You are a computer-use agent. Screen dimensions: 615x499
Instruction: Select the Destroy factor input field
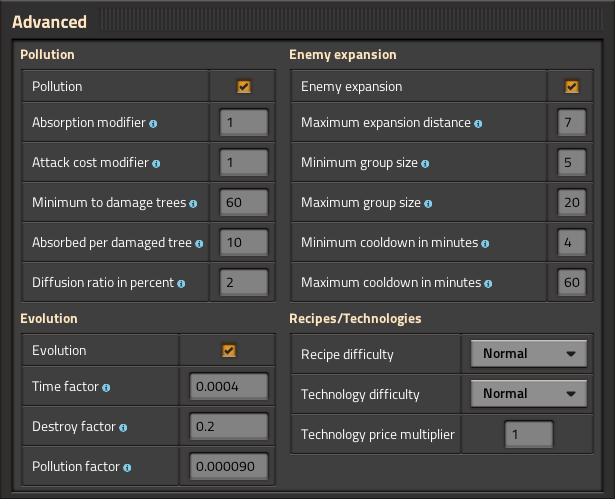(x=229, y=426)
